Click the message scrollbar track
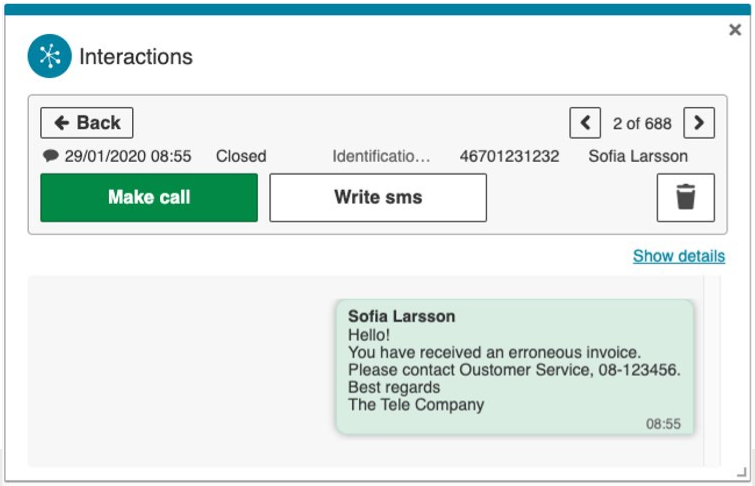The height and width of the screenshot is (486, 755). [x=712, y=371]
